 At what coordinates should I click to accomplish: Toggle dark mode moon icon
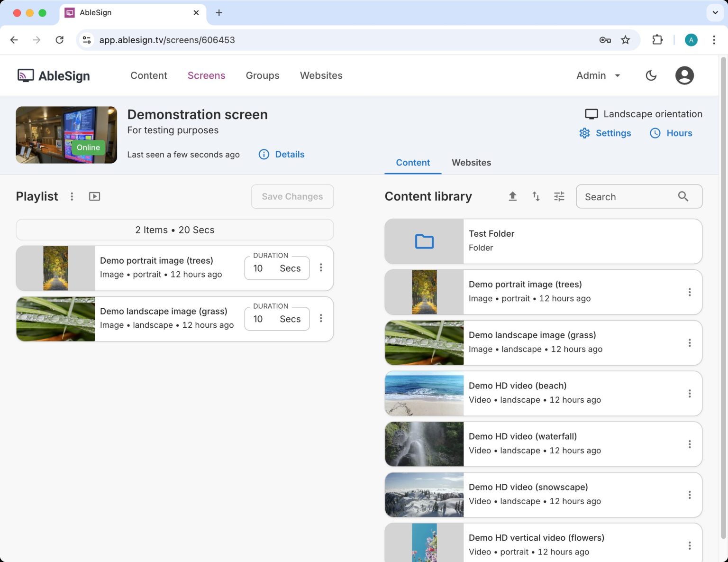[651, 75]
